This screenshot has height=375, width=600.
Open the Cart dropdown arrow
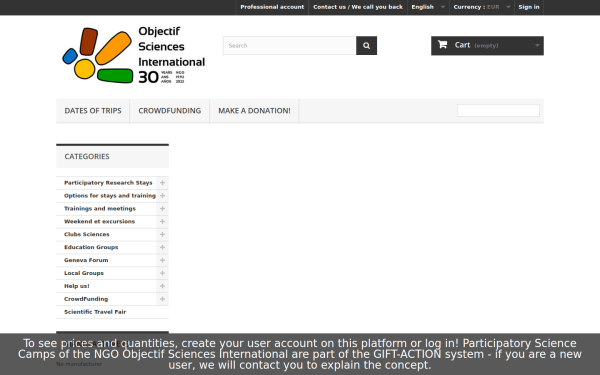[537, 46]
